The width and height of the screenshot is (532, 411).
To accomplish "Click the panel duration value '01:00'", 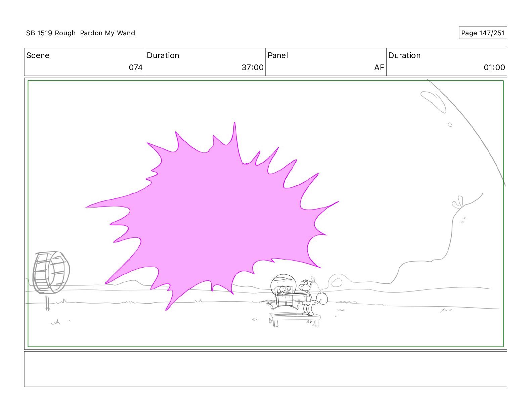I will click(x=494, y=67).
